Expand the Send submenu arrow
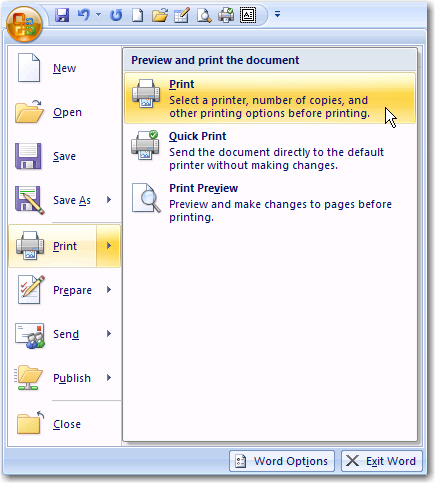Screen dimensions: 435x483 point(109,334)
